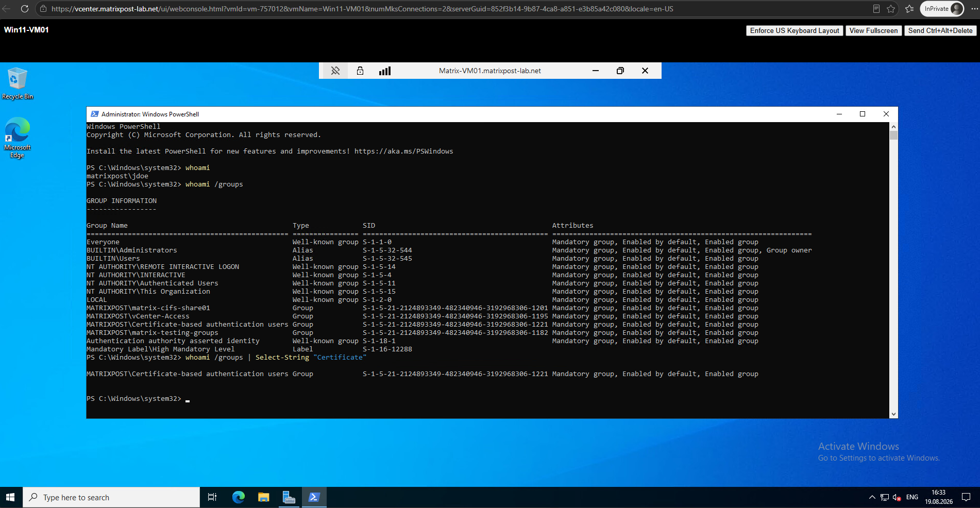Click the Group Name column header

coord(107,226)
